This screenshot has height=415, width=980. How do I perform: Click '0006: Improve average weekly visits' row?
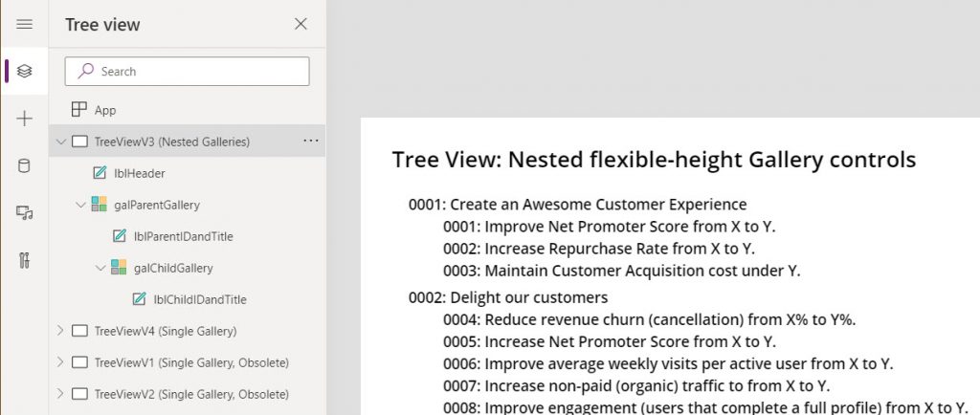(x=668, y=363)
